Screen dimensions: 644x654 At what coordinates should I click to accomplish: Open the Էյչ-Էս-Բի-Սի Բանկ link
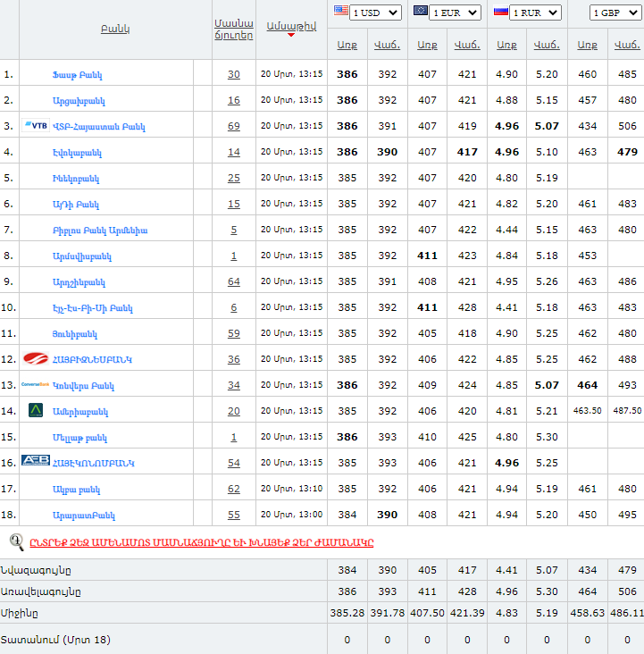pos(93,308)
